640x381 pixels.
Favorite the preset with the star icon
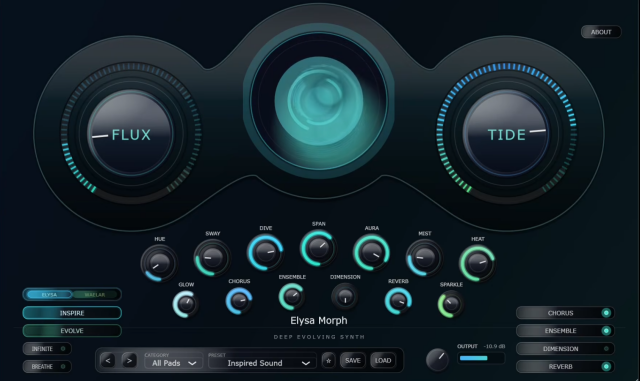tap(328, 361)
